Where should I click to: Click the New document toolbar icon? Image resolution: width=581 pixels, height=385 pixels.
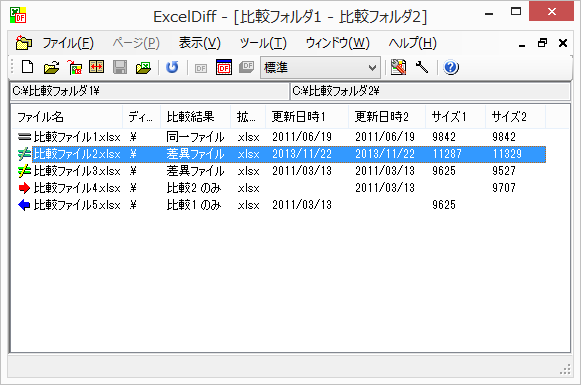[x=28, y=67]
